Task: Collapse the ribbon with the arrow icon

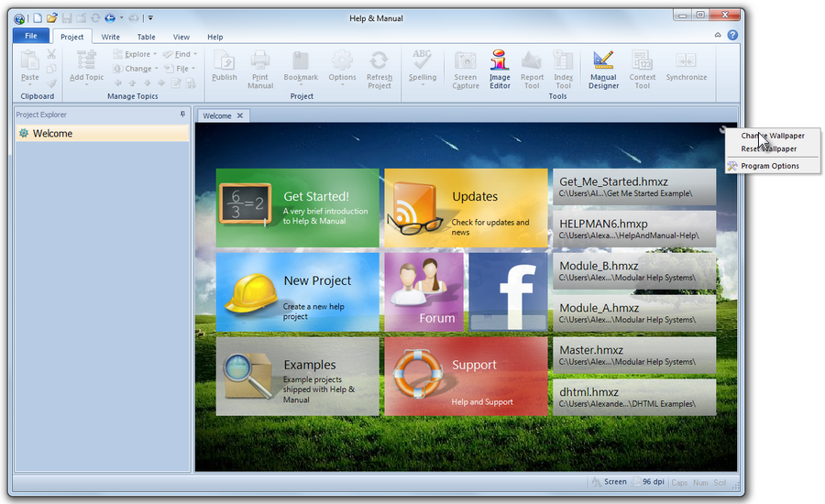Action: 718,35
